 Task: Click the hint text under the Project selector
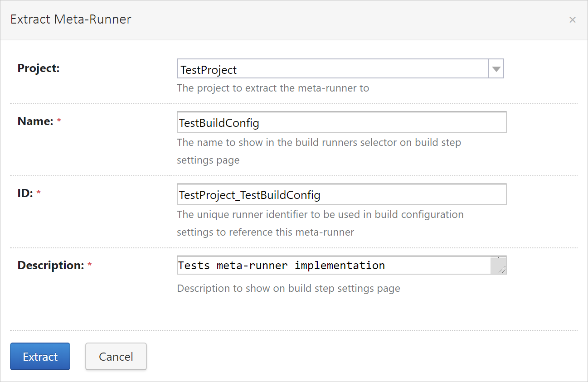coord(273,88)
